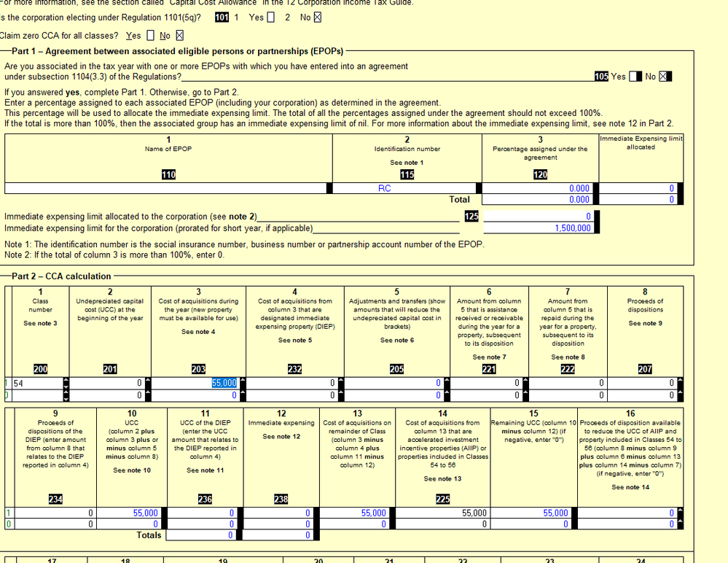Screen dimensions: 728x563
Task: Click 'See note 10' under UCC column
Action: tap(132, 470)
